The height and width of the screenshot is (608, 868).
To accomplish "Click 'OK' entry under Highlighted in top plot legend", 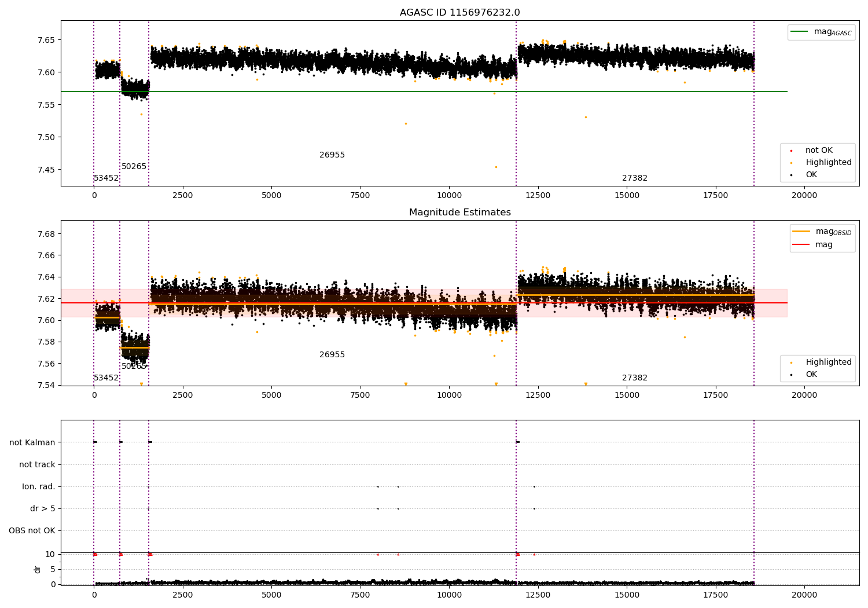I will (x=811, y=175).
